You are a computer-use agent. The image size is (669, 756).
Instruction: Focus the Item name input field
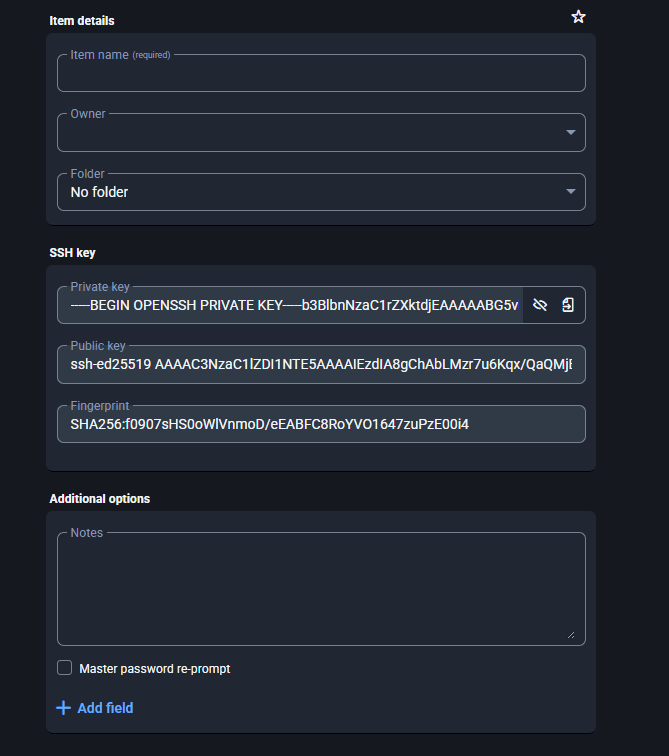pyautogui.click(x=321, y=73)
